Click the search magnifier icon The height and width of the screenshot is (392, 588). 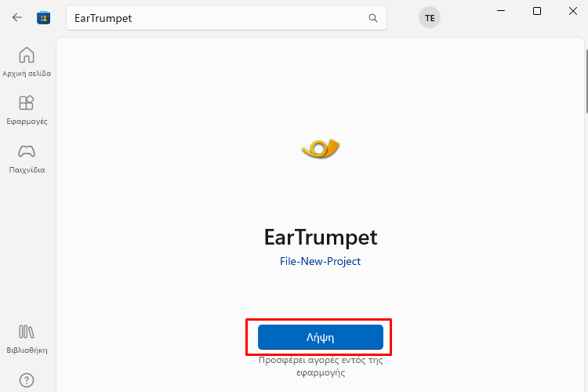tap(372, 17)
